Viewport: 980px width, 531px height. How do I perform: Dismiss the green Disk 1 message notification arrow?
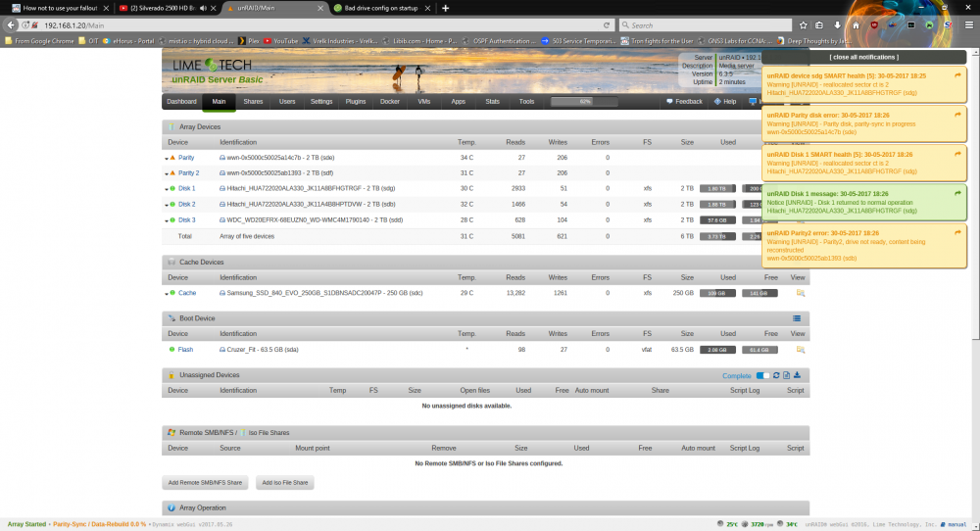[x=957, y=194]
